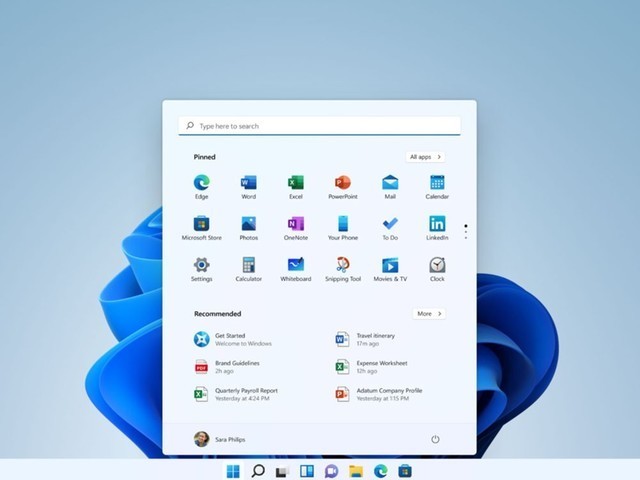Open Brand Guidelines PDF

tap(227, 367)
